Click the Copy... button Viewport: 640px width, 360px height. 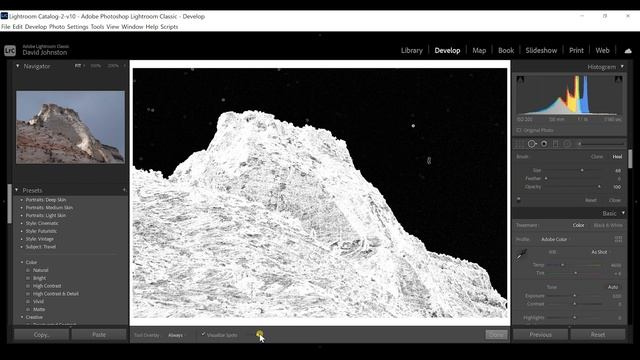[x=42, y=335]
